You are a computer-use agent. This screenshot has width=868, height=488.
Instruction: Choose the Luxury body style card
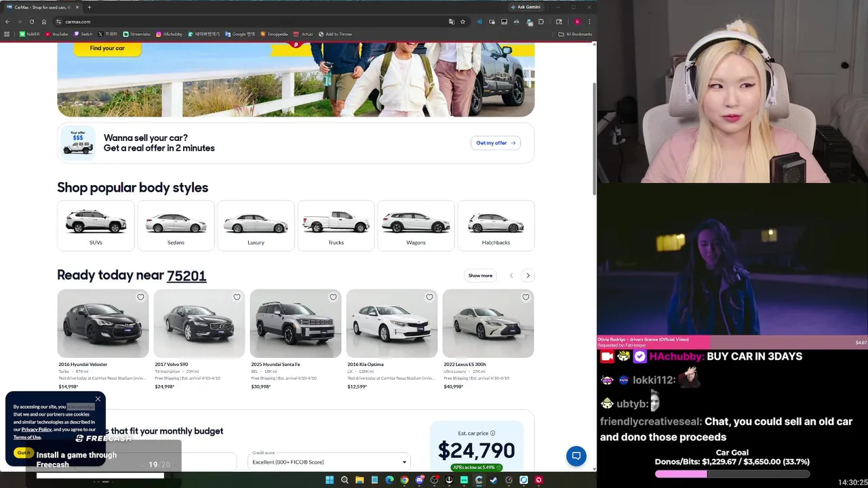tap(256, 226)
